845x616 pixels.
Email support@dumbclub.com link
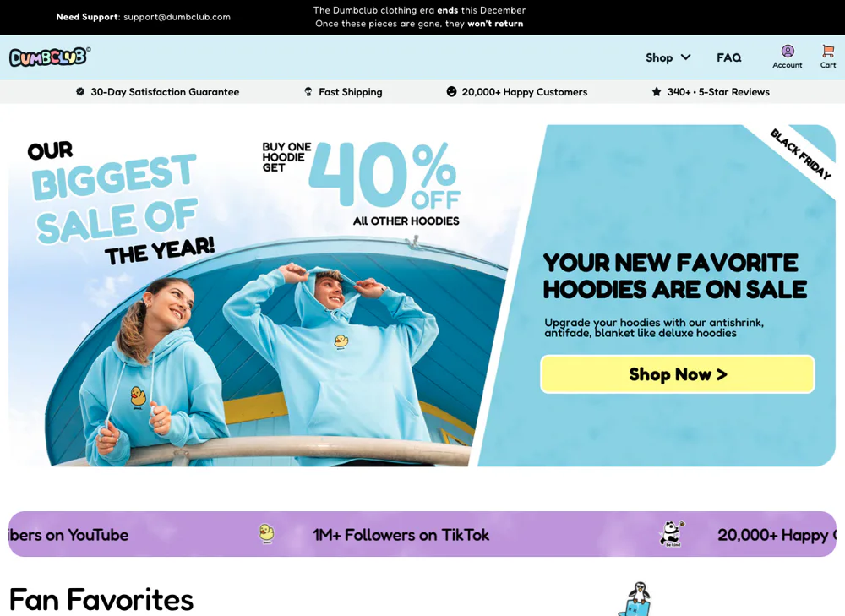point(177,17)
